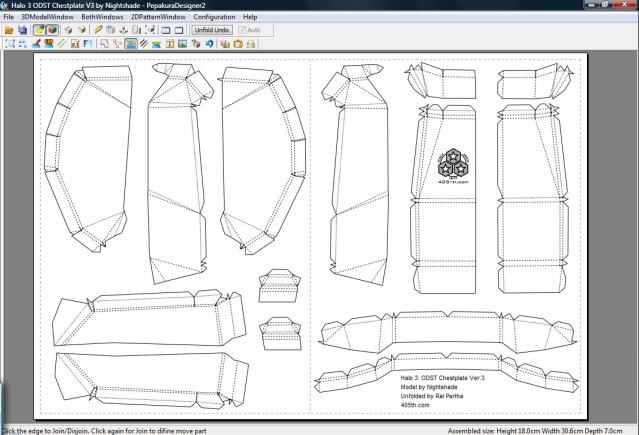The height and width of the screenshot is (435, 639).
Task: Select the pink connected nodes tool
Action: pyautogui.click(x=117, y=44)
